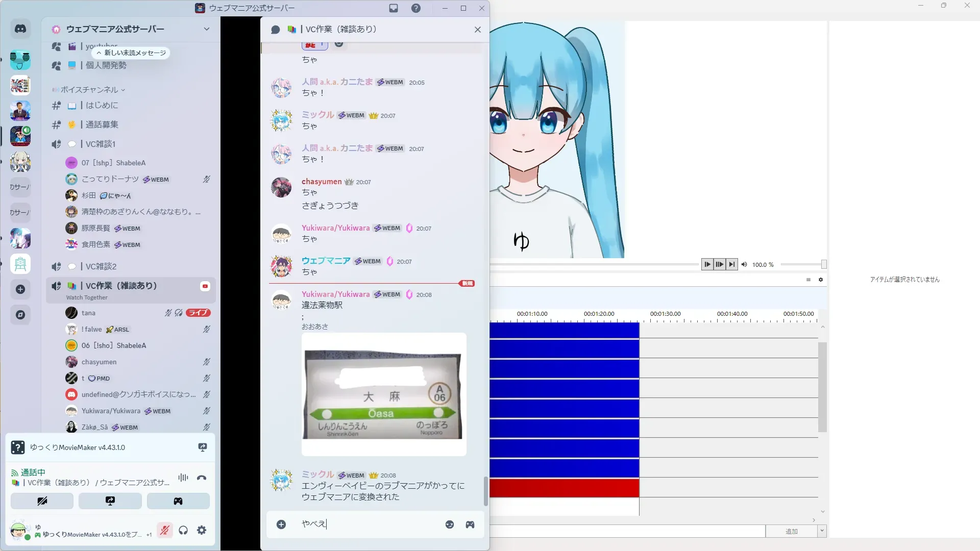Toggle headphone deafen
The height and width of the screenshot is (551, 980).
coord(183,530)
